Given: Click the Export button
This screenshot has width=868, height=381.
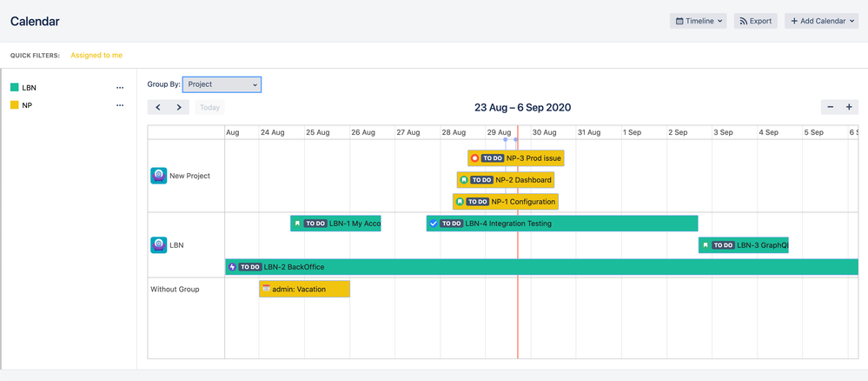Looking at the screenshot, I should [x=756, y=21].
